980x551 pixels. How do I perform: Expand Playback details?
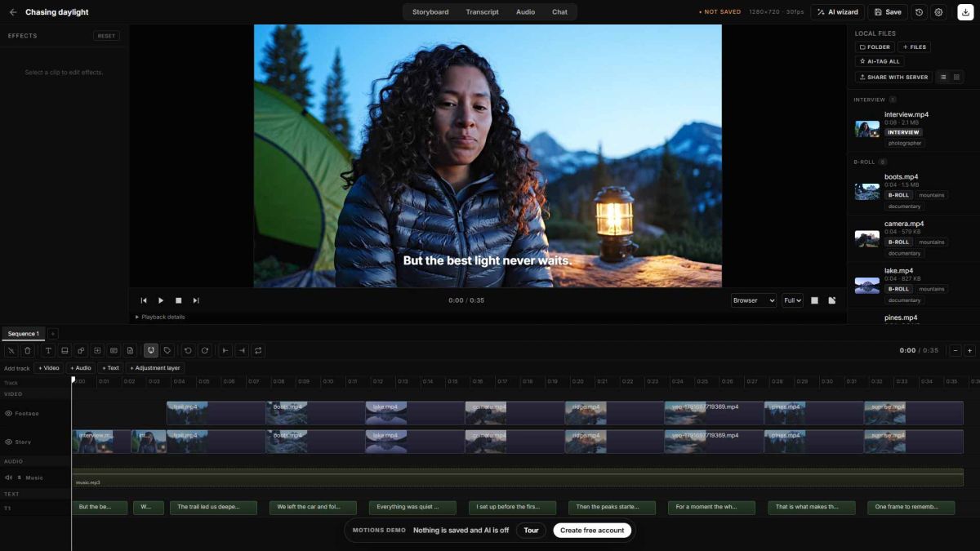(x=160, y=317)
